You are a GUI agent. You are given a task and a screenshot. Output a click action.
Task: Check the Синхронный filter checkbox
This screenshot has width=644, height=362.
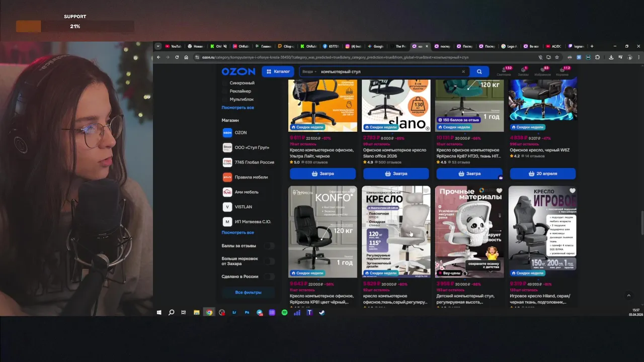click(x=225, y=83)
